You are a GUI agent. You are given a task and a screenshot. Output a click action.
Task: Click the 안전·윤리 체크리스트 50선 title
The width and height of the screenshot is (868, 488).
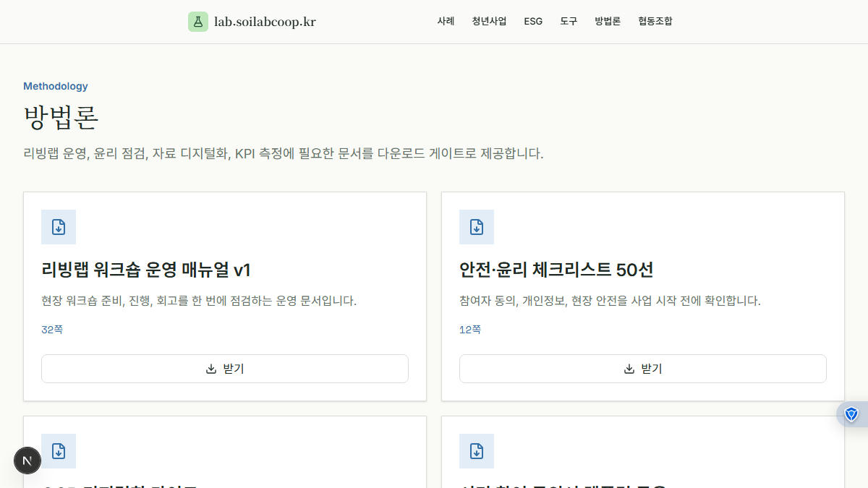coord(556,270)
